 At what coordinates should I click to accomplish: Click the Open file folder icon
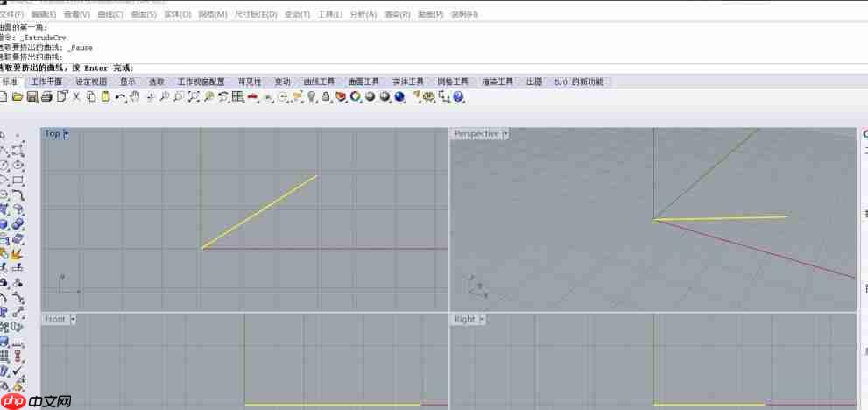[18, 97]
